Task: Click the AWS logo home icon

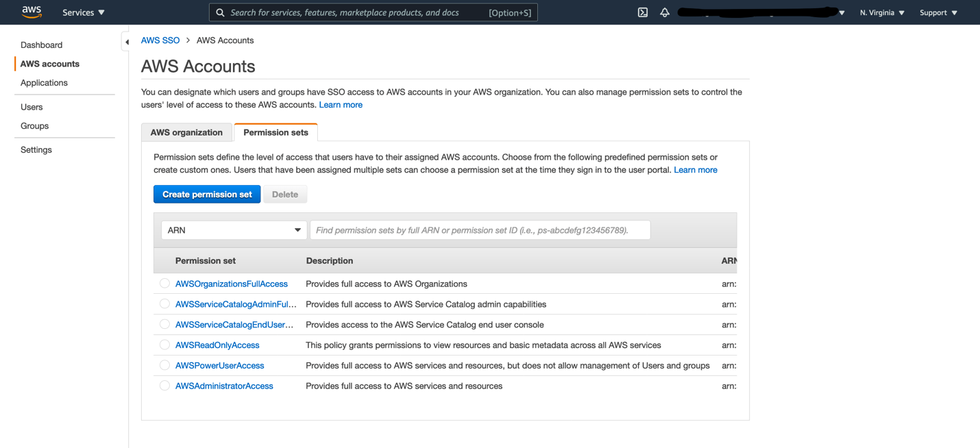Action: 32,12
